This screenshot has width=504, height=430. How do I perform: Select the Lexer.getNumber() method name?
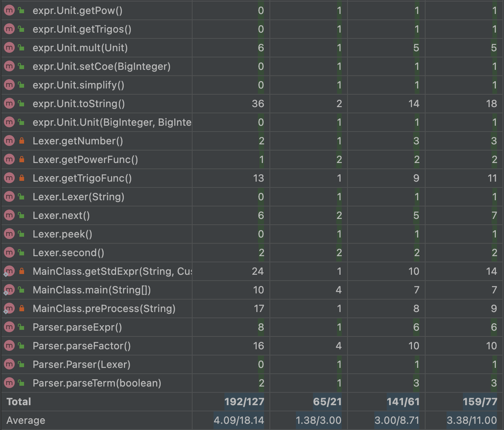[x=78, y=141]
